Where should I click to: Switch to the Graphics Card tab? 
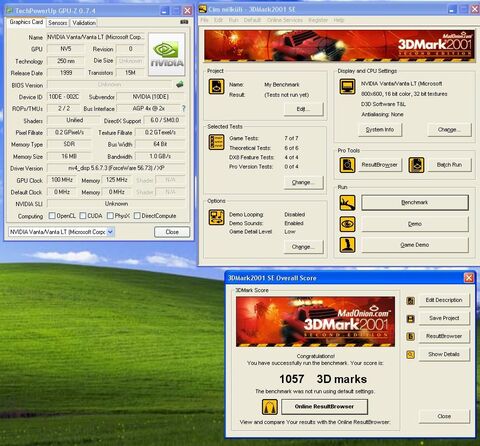click(x=26, y=22)
